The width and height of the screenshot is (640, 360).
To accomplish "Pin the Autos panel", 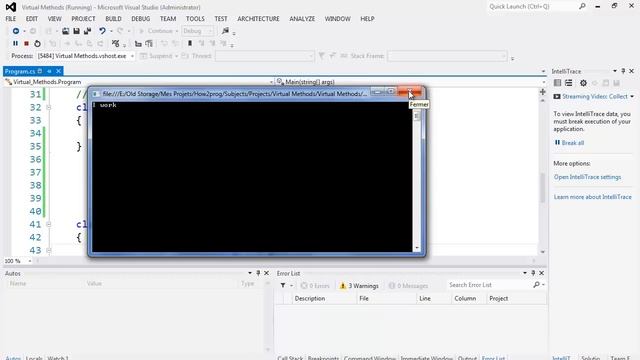I will pos(258,273).
